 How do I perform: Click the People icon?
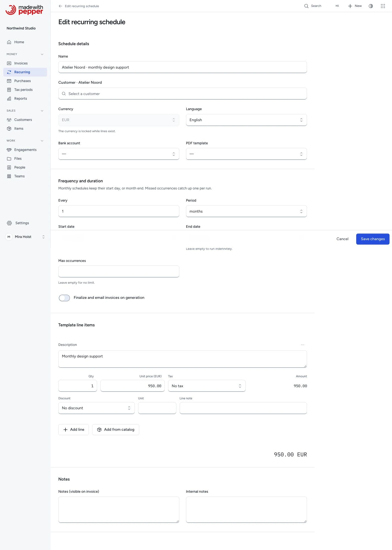pos(9,167)
